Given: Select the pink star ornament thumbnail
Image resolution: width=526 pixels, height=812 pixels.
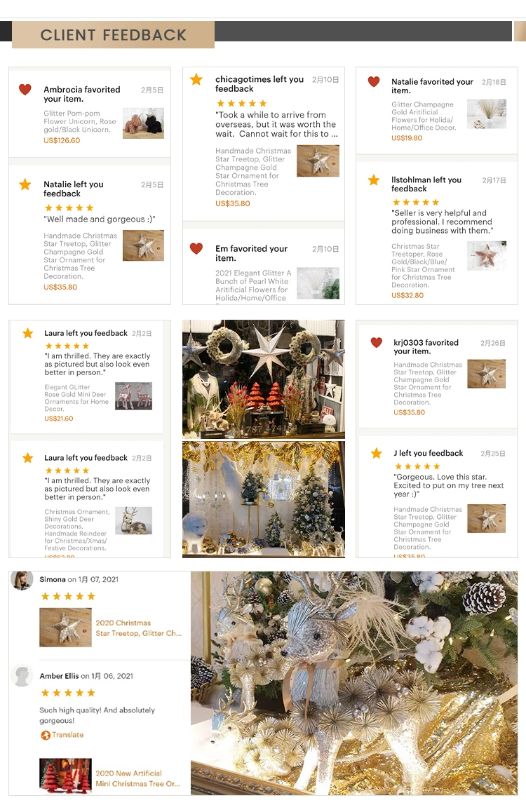Looking at the screenshot, I should tap(487, 256).
